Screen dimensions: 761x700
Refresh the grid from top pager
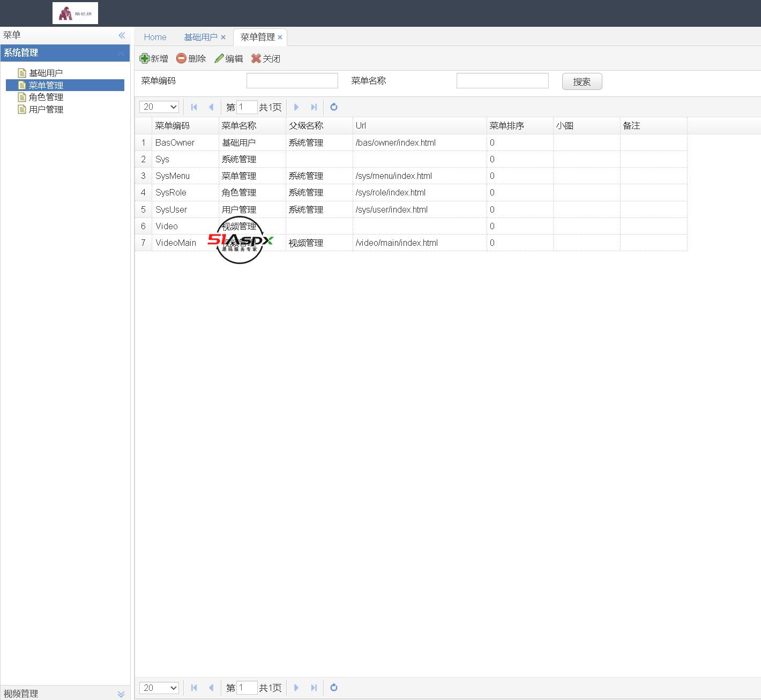click(334, 107)
